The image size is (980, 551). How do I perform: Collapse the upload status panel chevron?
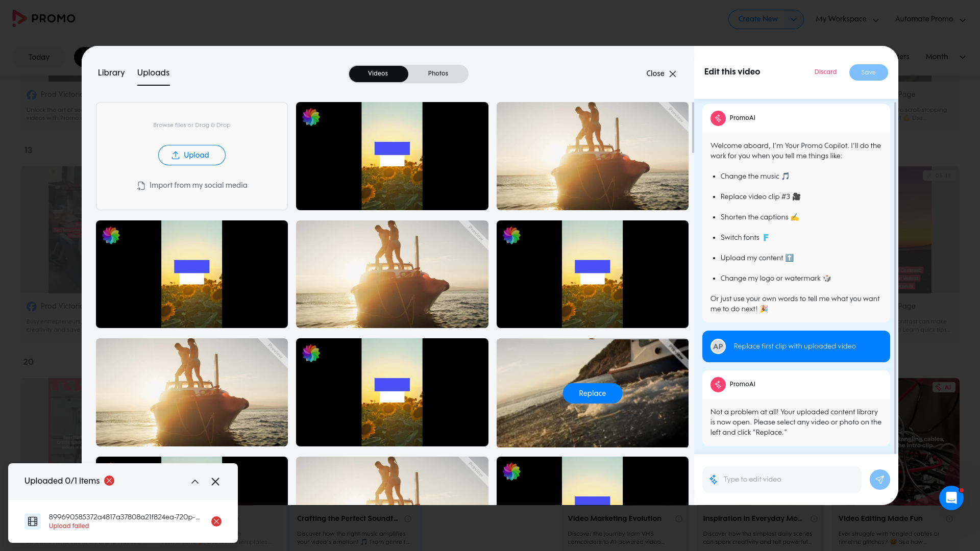(195, 482)
